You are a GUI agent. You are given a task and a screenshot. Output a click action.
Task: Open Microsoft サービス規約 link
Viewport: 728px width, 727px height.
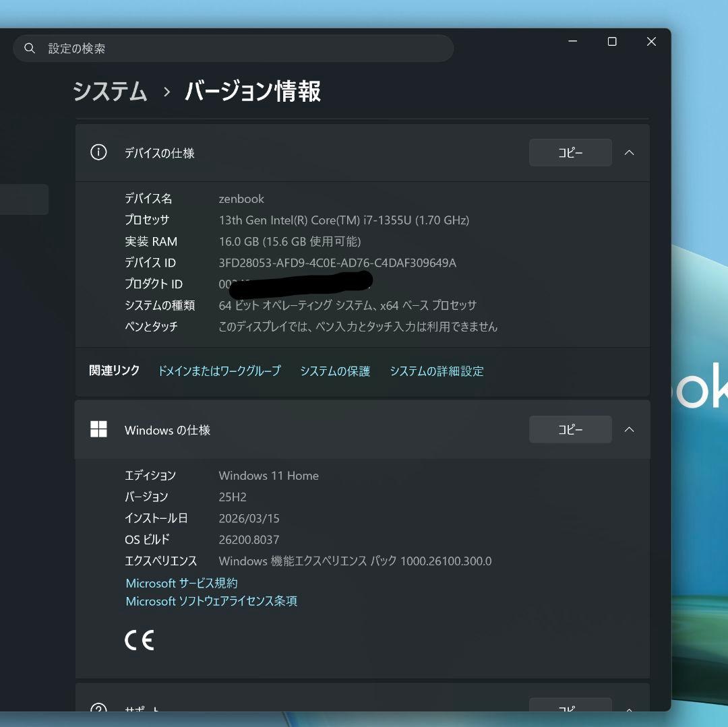click(x=181, y=583)
